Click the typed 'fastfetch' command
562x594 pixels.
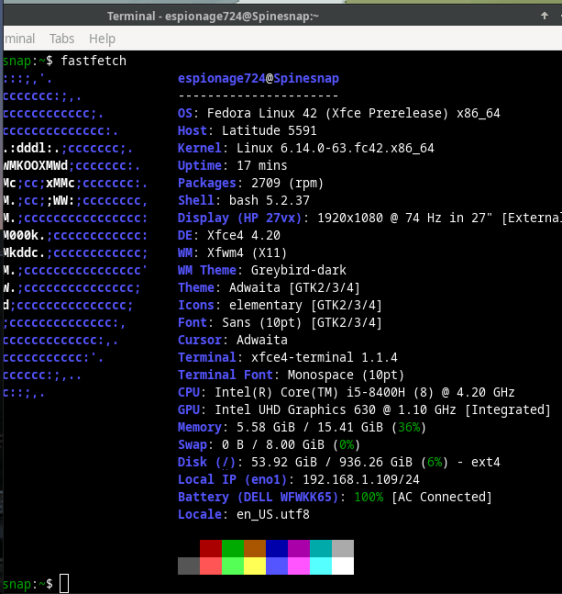click(94, 61)
